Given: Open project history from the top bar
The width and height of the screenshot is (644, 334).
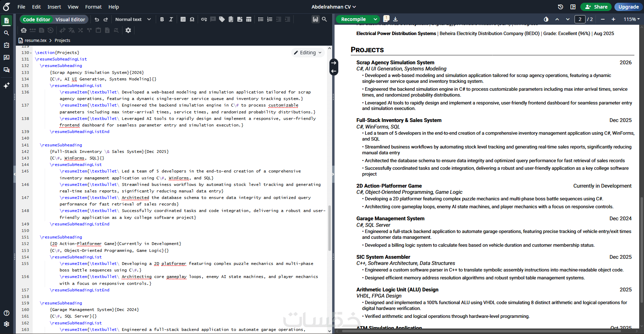Looking at the screenshot, I should [x=560, y=7].
